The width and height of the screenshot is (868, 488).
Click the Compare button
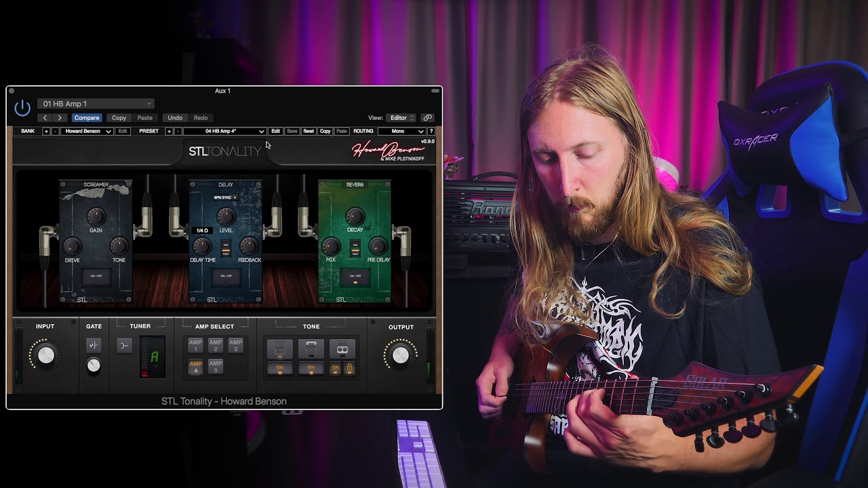coord(87,117)
